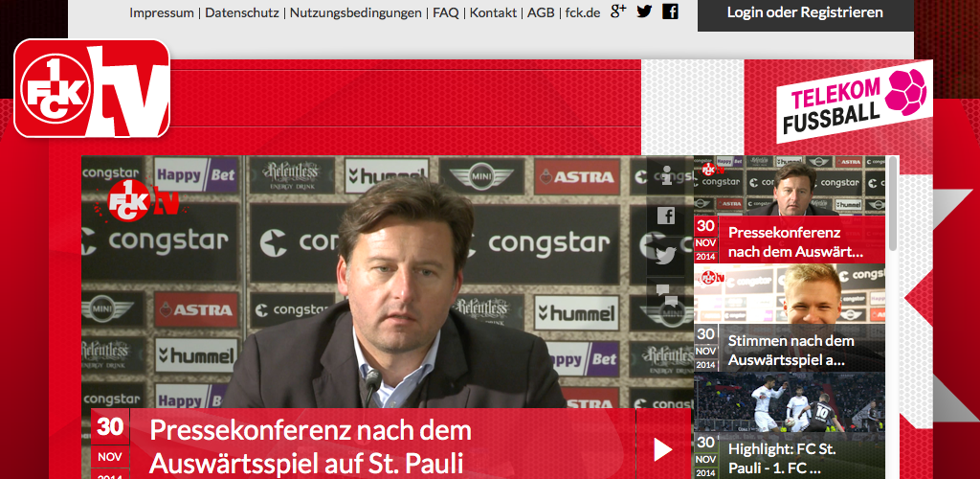The width and height of the screenshot is (980, 479).
Task: Open the FAQ link
Action: [446, 12]
